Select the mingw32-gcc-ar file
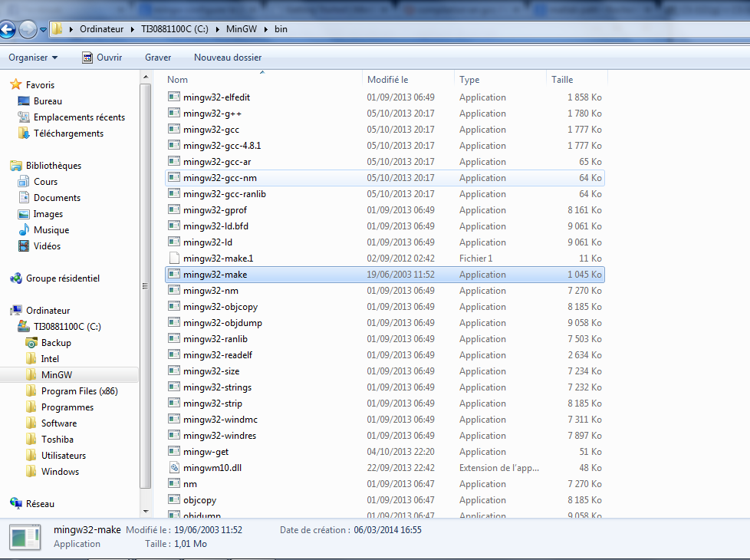The width and height of the screenshot is (750, 560). click(217, 162)
